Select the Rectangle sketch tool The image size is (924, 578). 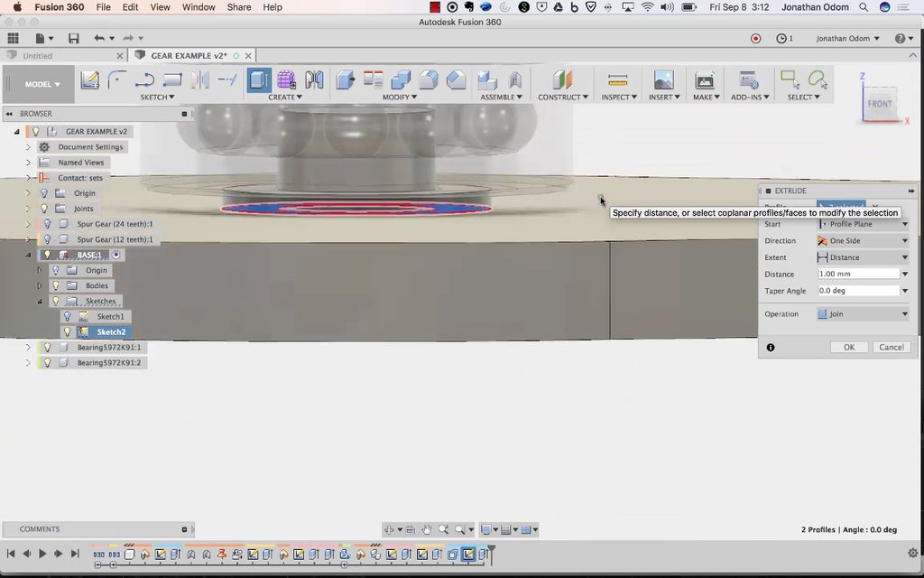(x=172, y=79)
